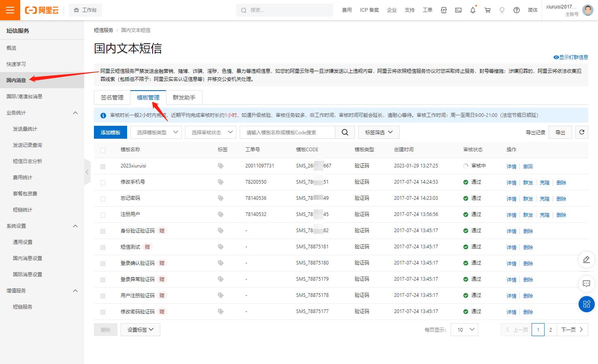Screen dimensions: 598x364
Task: Refresh the template list with the reload icon
Action: coord(582,132)
